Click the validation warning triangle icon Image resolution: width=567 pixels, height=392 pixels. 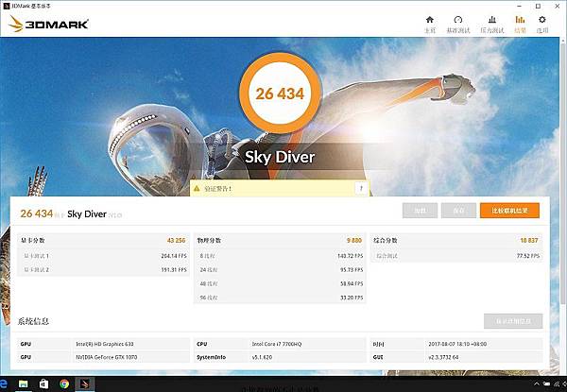tap(197, 188)
